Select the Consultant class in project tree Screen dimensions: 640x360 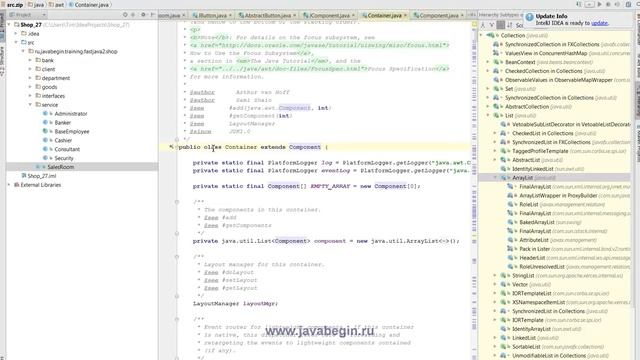[x=67, y=149]
